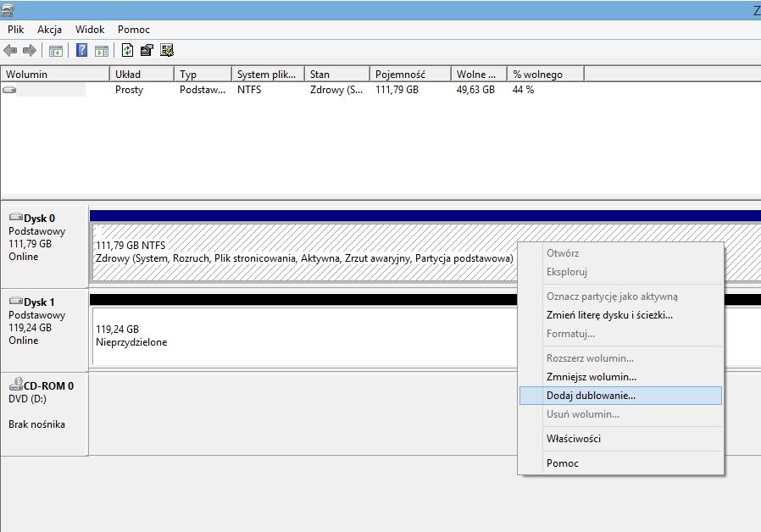Click the CD-ROM 0 drive icon
The height and width of the screenshot is (532, 761).
click(x=16, y=384)
